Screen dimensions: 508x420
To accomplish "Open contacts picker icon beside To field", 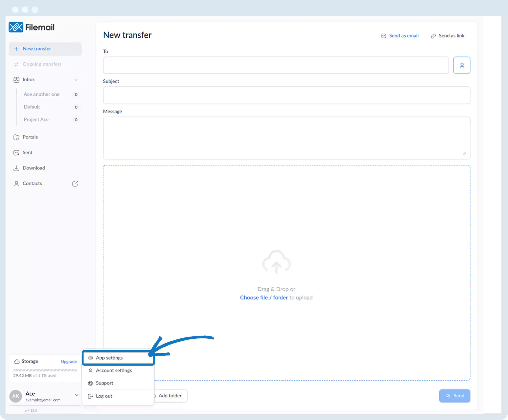I will (x=462, y=65).
